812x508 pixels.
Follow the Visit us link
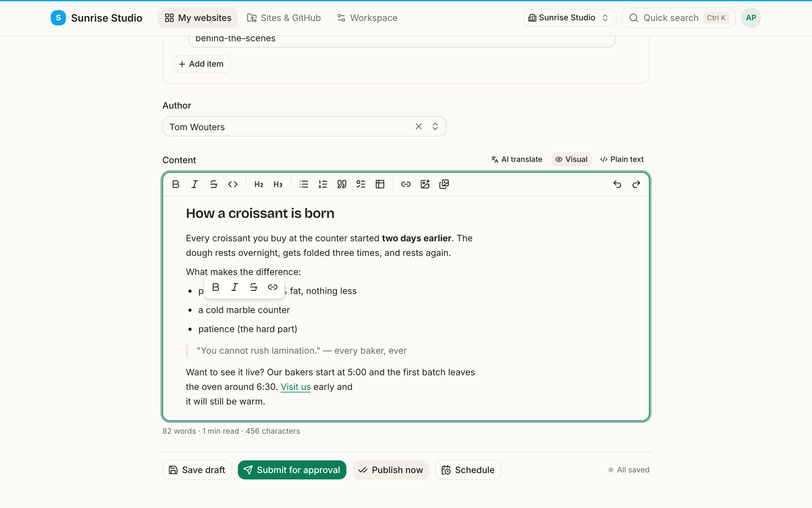pyautogui.click(x=296, y=387)
